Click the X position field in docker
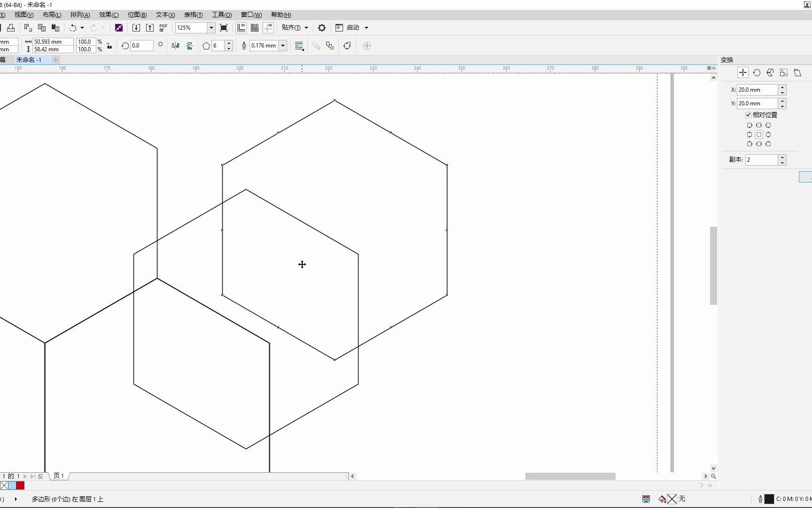Viewport: 812px width, 508px height. coord(757,90)
